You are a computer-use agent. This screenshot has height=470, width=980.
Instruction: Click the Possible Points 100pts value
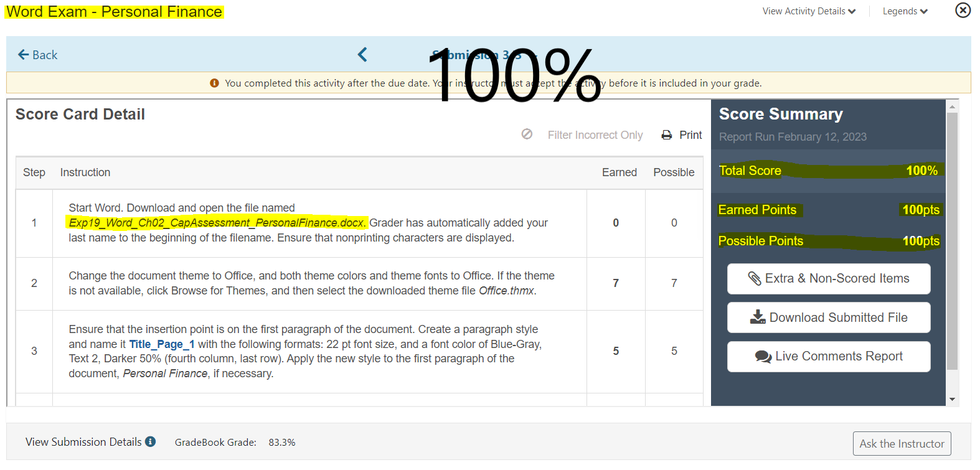click(x=921, y=241)
